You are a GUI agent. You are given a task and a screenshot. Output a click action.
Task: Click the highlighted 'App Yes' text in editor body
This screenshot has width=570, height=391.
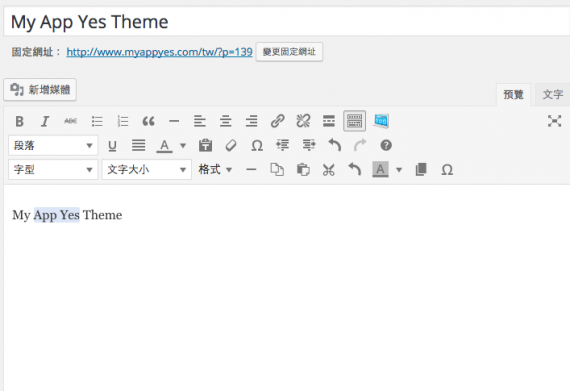(x=57, y=215)
